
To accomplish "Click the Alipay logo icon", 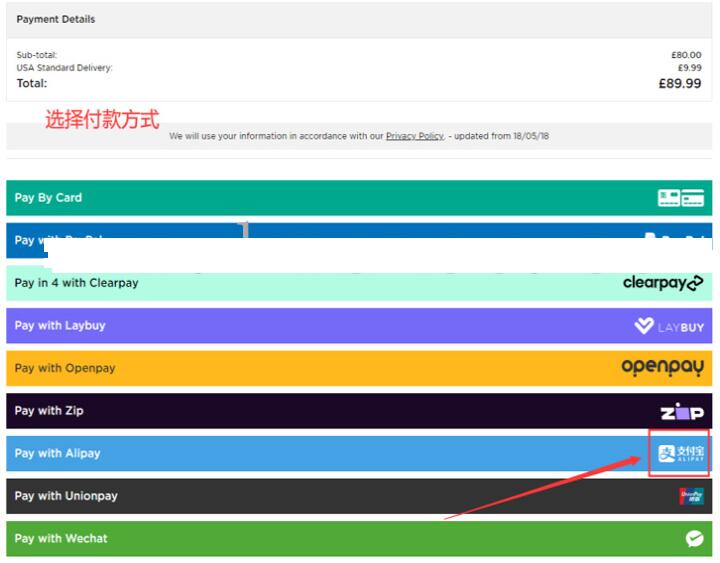I will [x=681, y=454].
